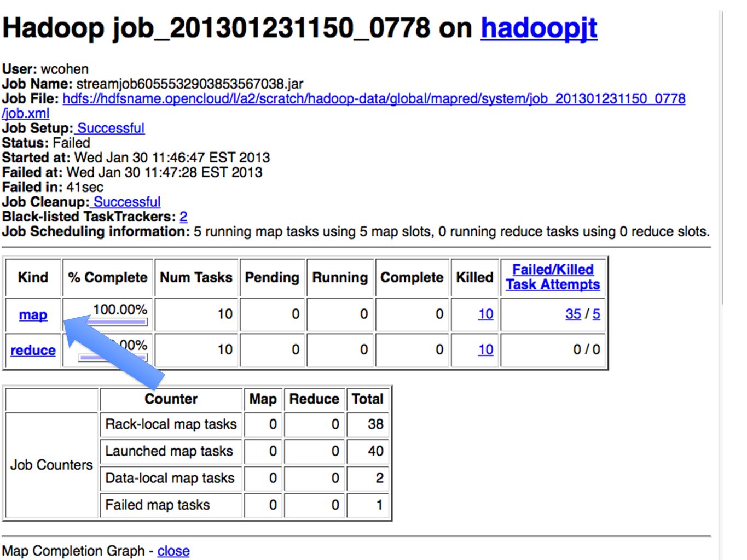747x560 pixels.
Task: Open the 5 killed map attempts link
Action: 596,314
